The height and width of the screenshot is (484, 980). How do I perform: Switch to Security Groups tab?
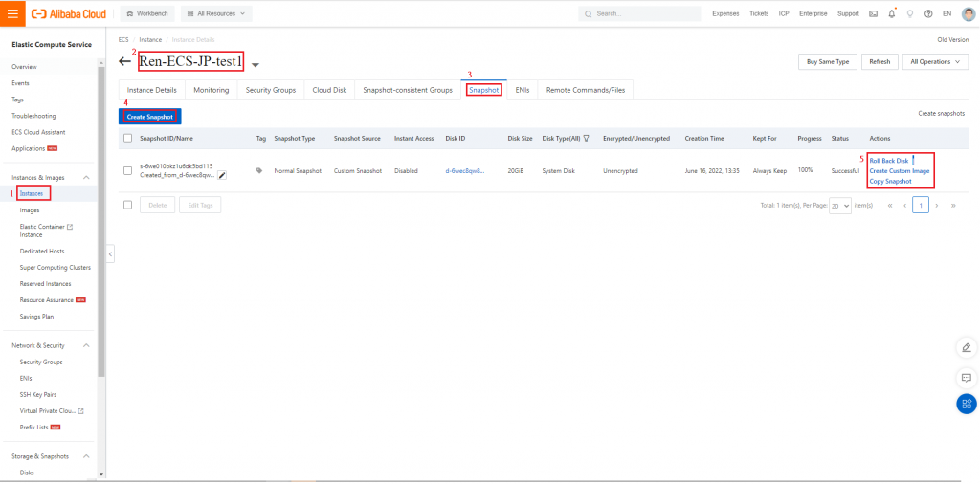271,90
